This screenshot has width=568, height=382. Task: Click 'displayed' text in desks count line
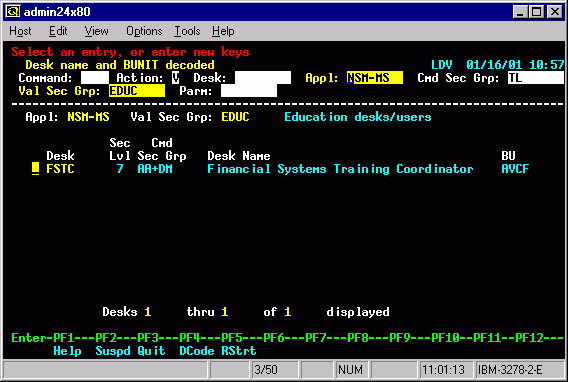coord(358,312)
